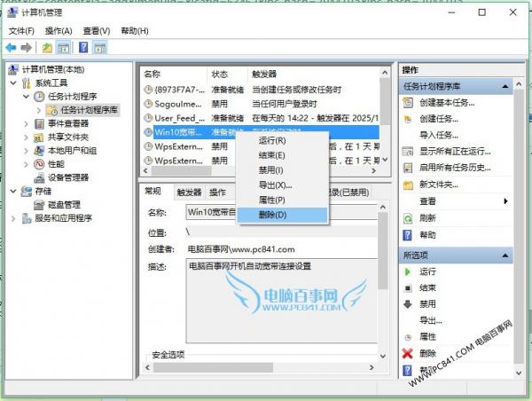Choose 删除(D) from the context menu
The image size is (532, 401).
pyautogui.click(x=282, y=215)
